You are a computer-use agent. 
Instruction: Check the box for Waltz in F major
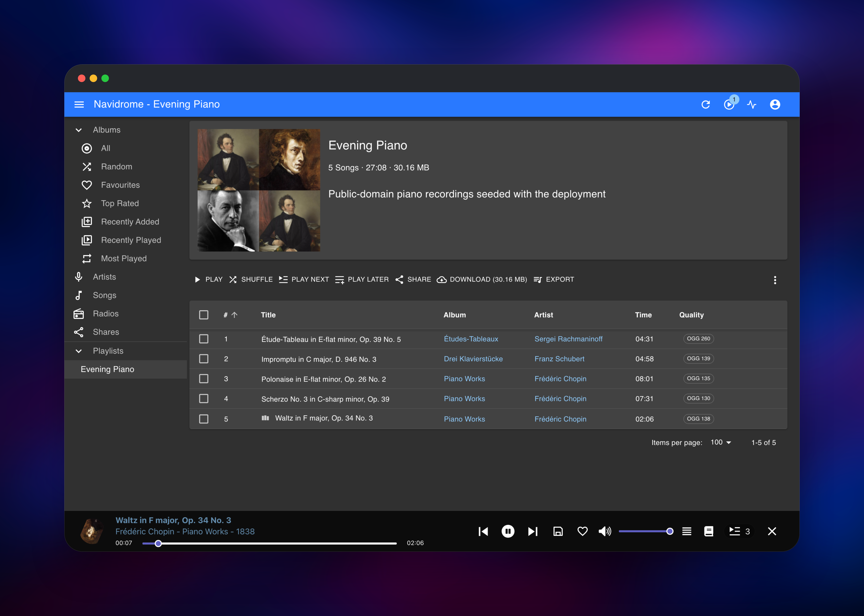coord(204,419)
